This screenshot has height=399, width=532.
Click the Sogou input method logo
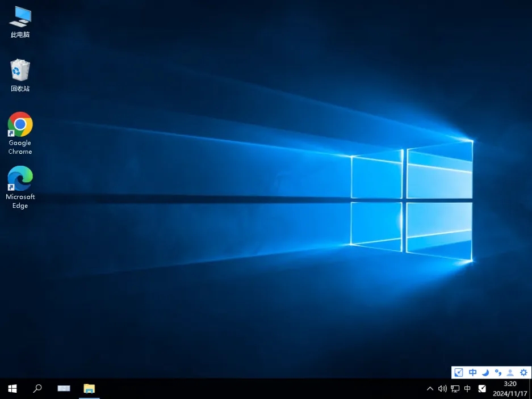tap(458, 372)
